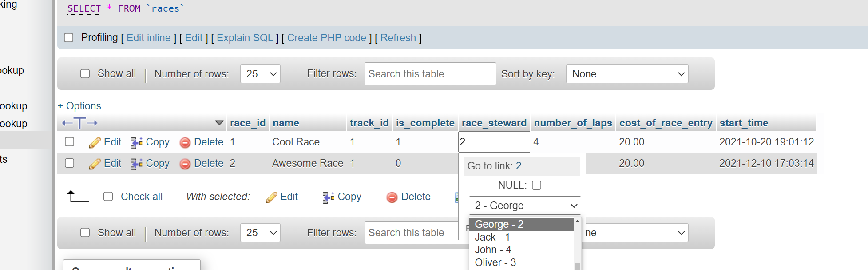The width and height of the screenshot is (868, 270).
Task: Click the full texts toggle arrows icon
Action: [x=80, y=123]
